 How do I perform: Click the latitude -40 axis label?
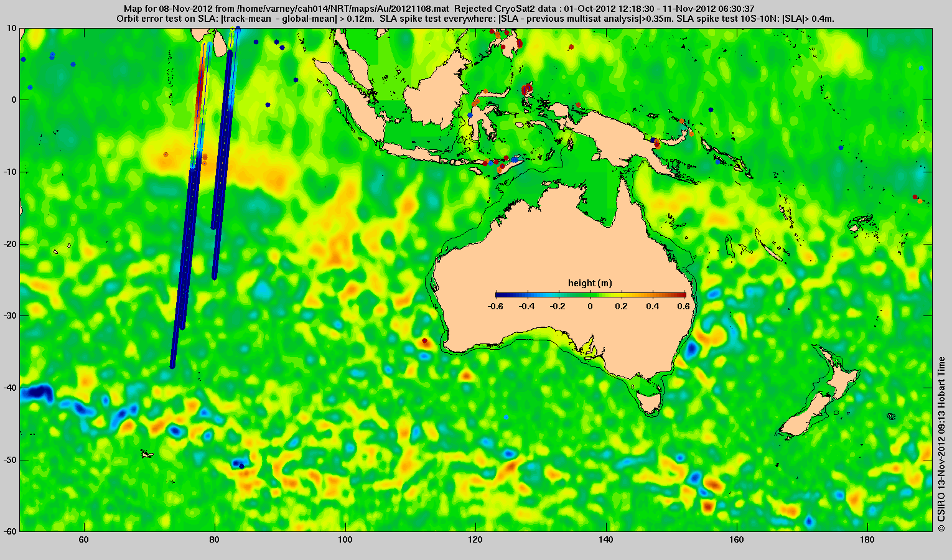[10, 388]
